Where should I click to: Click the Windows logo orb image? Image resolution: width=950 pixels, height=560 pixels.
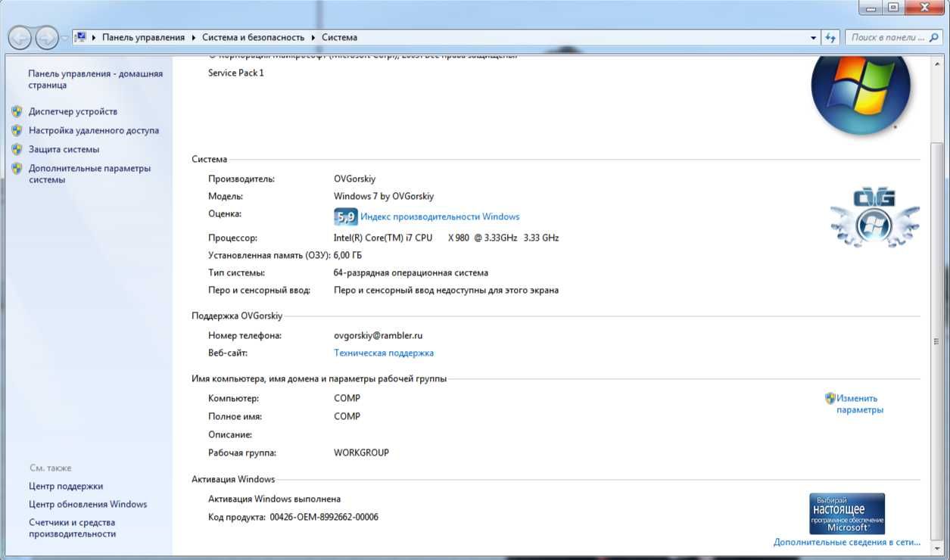(x=861, y=95)
